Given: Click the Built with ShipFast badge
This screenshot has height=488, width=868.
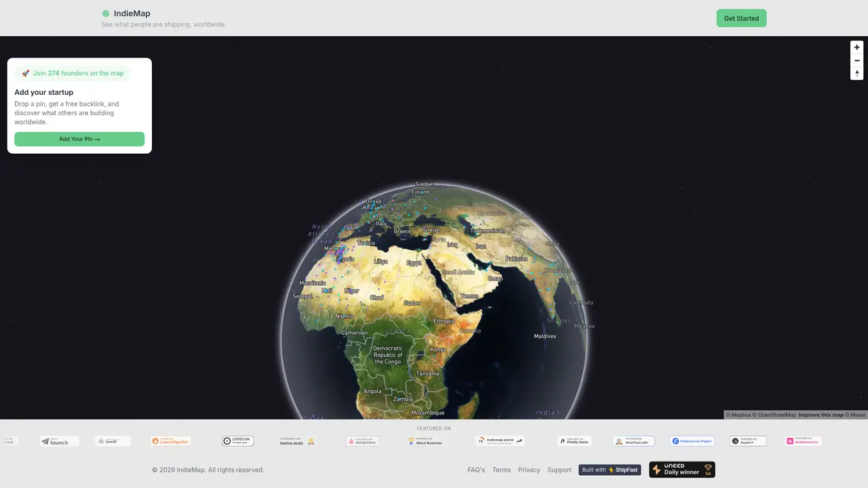Looking at the screenshot, I should (x=610, y=470).
